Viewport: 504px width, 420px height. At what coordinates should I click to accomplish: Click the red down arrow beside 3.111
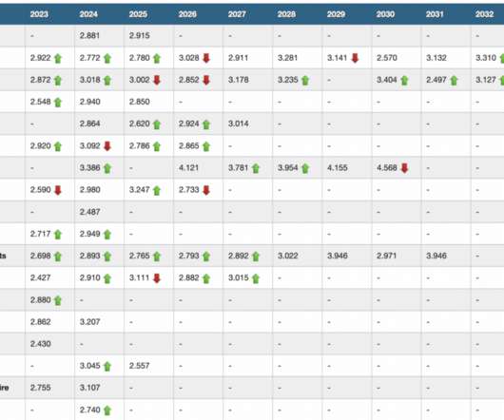(x=157, y=278)
